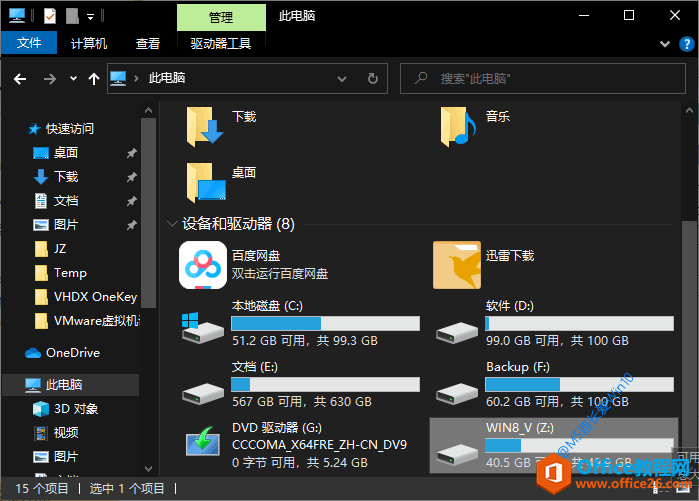Select the 迅雷下载 folder icon
This screenshot has width=699, height=501.
457,265
